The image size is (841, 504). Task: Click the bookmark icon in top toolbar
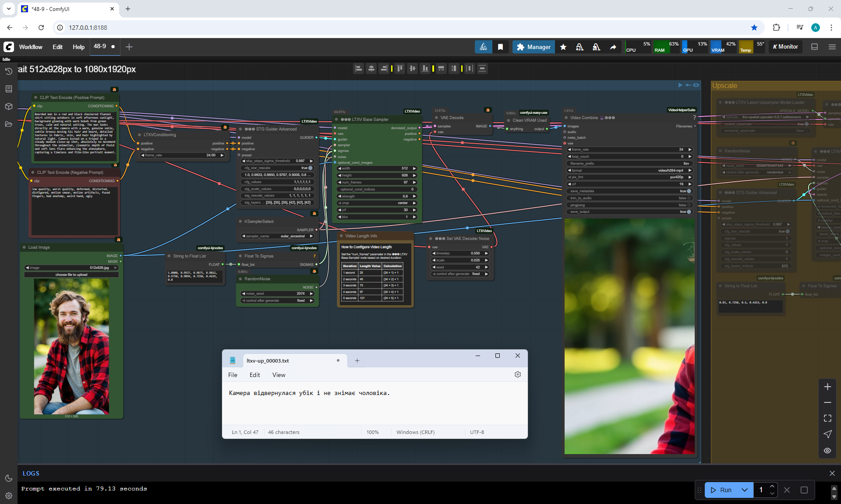pyautogui.click(x=500, y=47)
